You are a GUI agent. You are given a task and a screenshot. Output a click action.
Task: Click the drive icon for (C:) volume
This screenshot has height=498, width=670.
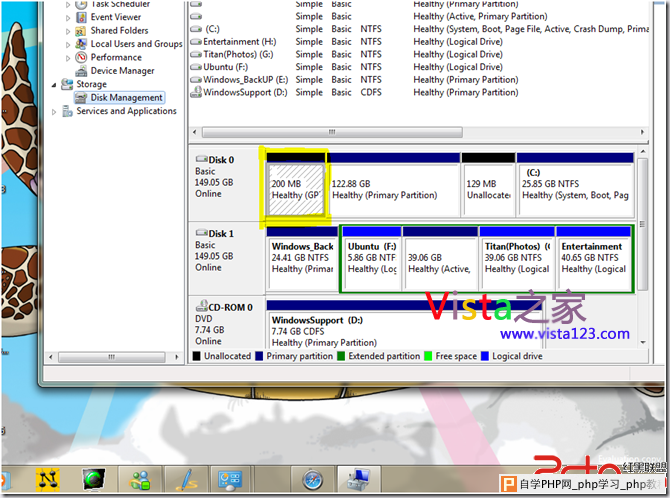click(x=196, y=29)
